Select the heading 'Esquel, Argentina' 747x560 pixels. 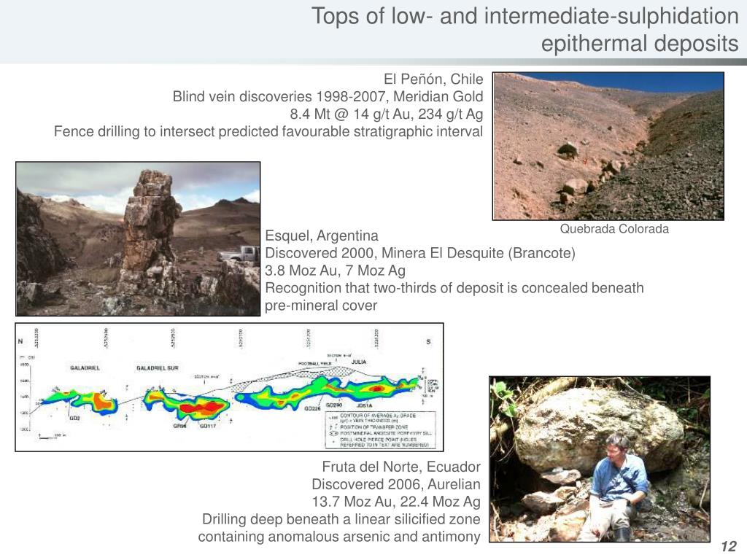point(322,236)
